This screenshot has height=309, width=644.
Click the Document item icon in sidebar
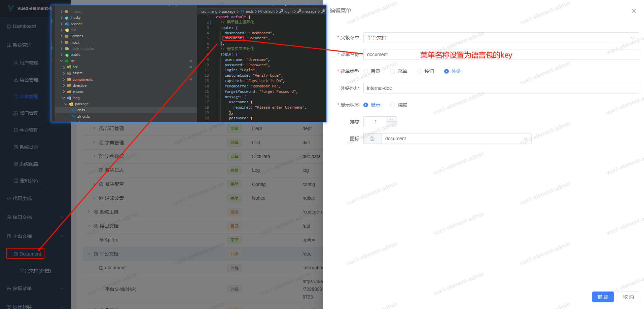click(16, 254)
